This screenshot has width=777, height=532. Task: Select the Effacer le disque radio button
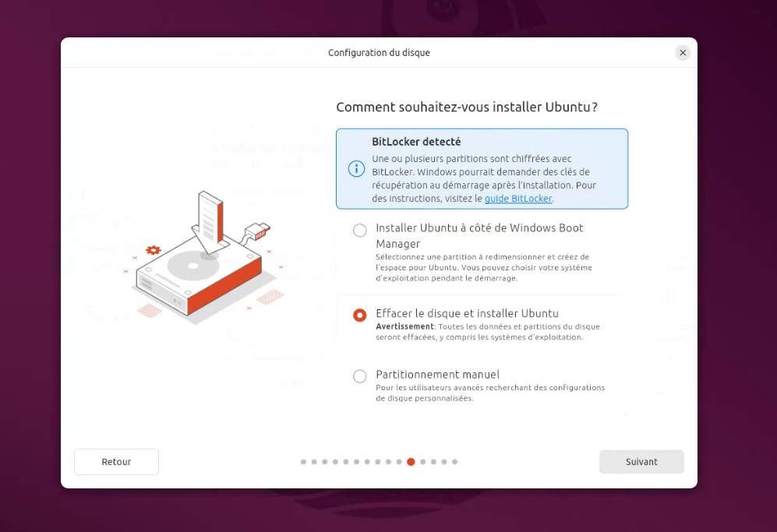360,315
